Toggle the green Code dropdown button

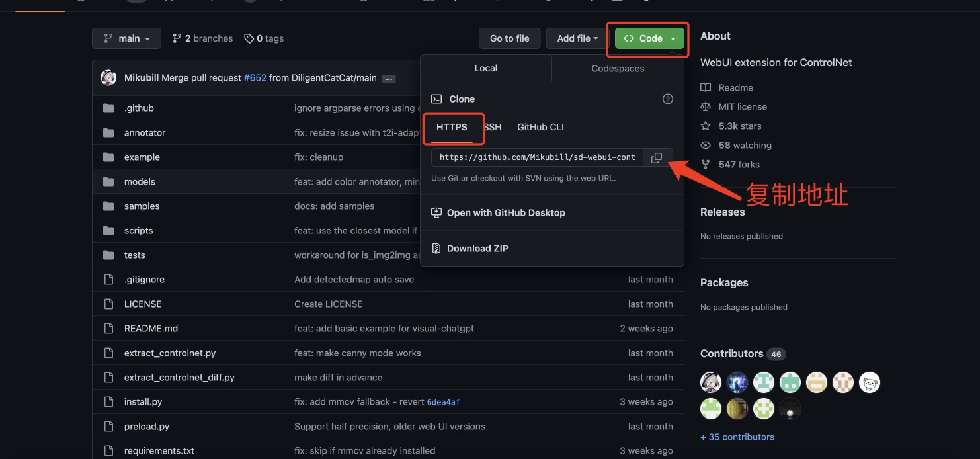pos(649,38)
